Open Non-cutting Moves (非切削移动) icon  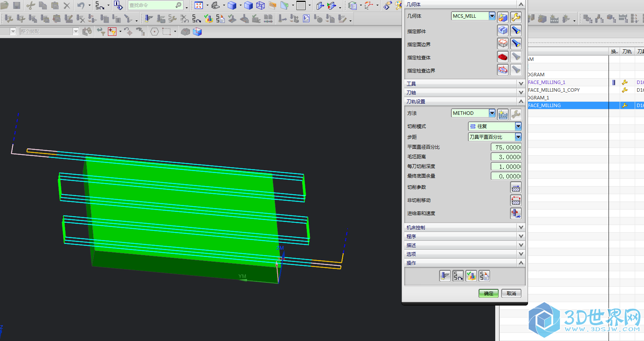click(x=516, y=200)
